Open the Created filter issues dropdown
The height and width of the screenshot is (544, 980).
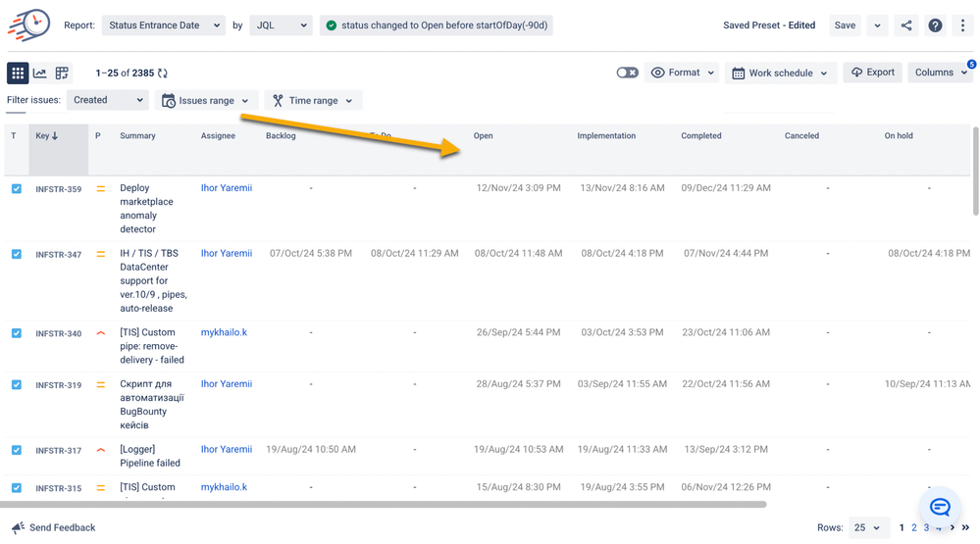(108, 100)
